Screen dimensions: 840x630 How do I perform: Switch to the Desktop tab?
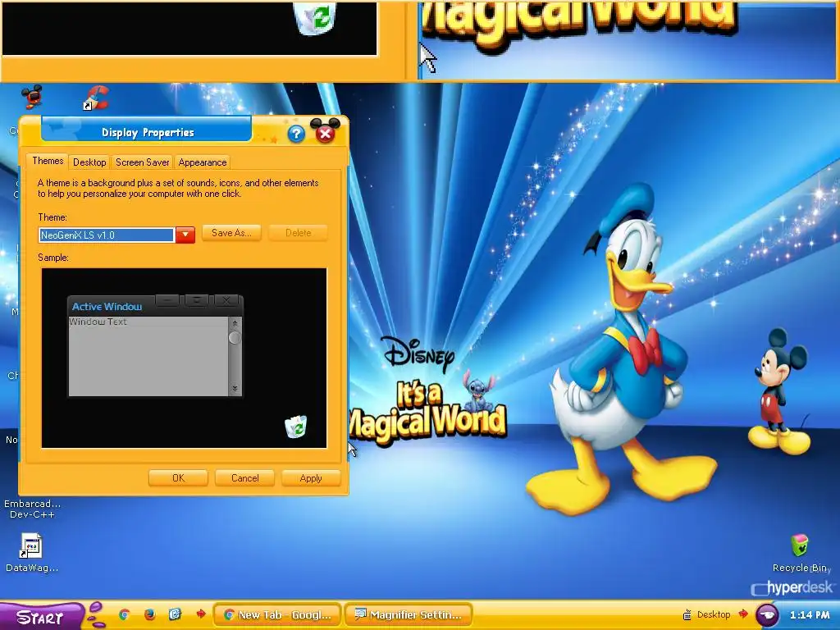click(89, 162)
